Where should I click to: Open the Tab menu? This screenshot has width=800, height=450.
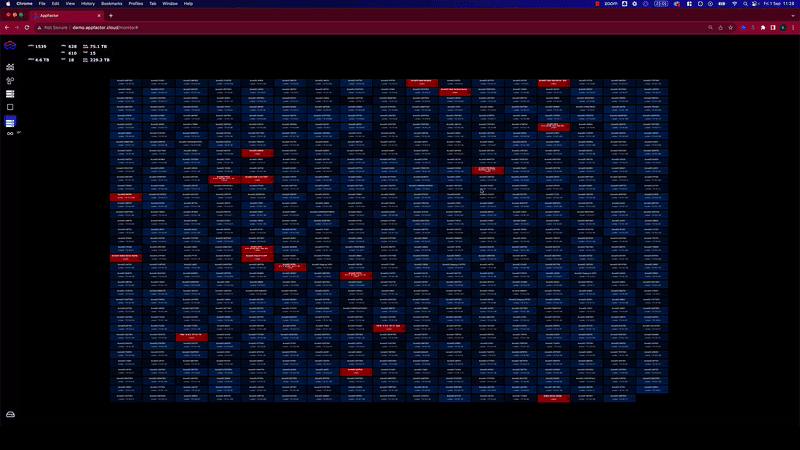(153, 4)
